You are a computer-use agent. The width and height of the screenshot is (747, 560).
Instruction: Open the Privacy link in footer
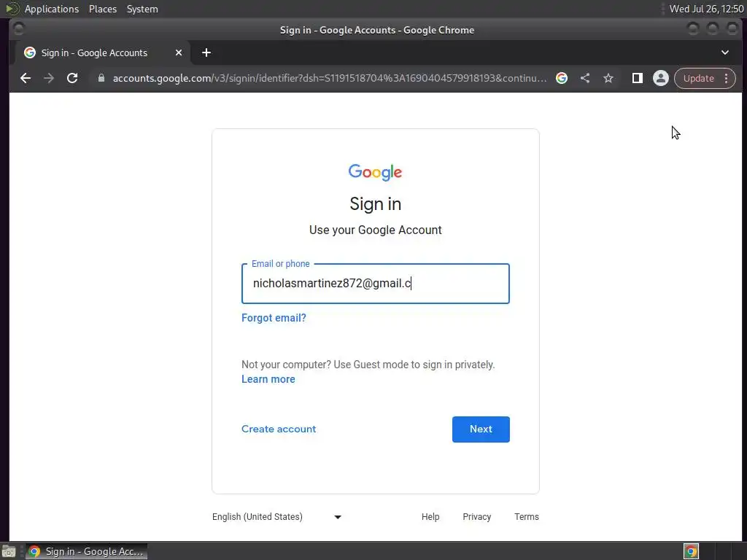click(x=477, y=517)
